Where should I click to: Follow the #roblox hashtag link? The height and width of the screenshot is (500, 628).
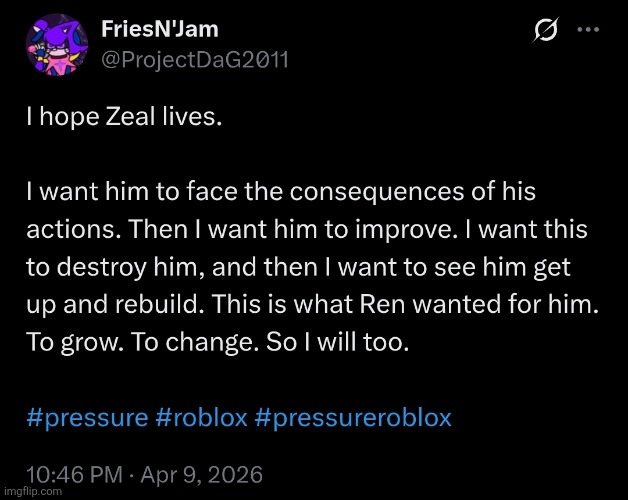click(202, 417)
